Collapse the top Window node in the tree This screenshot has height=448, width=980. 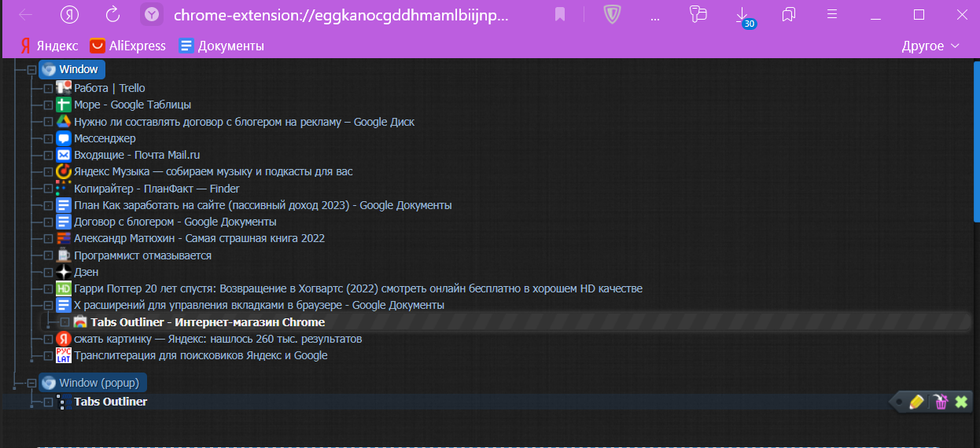tap(32, 69)
